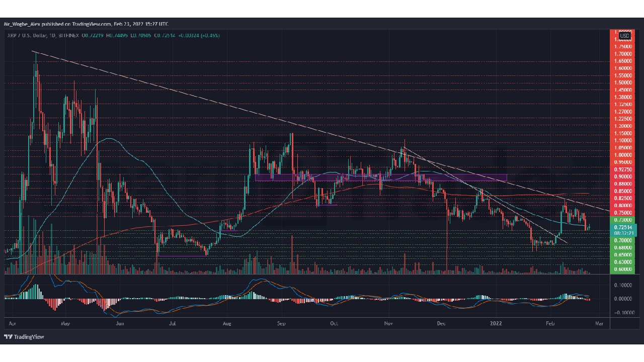Click the 2022 label on the time axis
644x362 pixels.
pyautogui.click(x=497, y=324)
